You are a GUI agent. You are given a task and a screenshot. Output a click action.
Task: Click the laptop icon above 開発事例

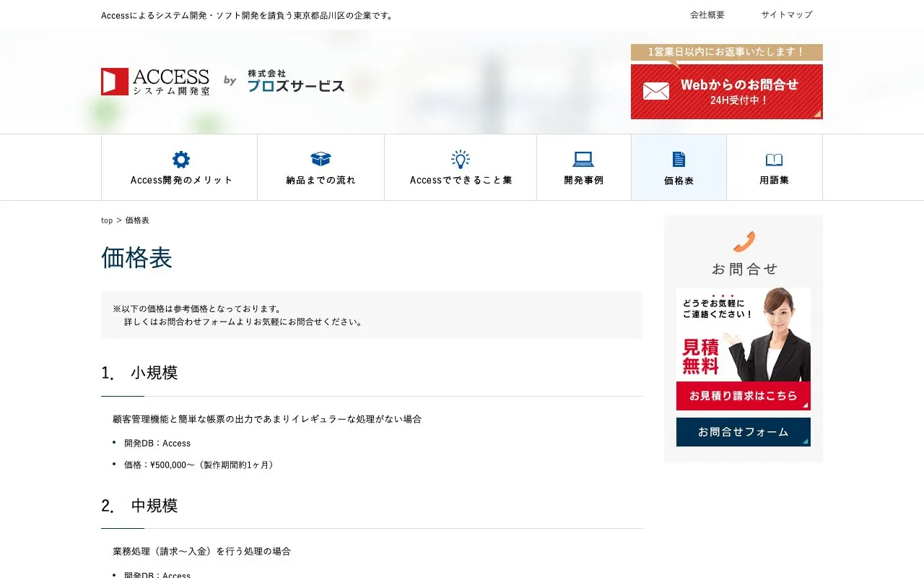[583, 160]
